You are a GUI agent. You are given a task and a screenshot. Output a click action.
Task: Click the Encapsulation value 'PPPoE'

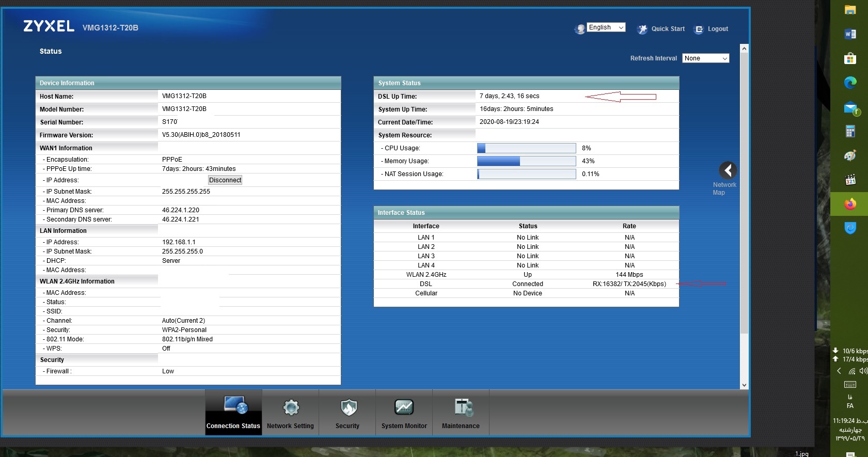click(x=172, y=160)
